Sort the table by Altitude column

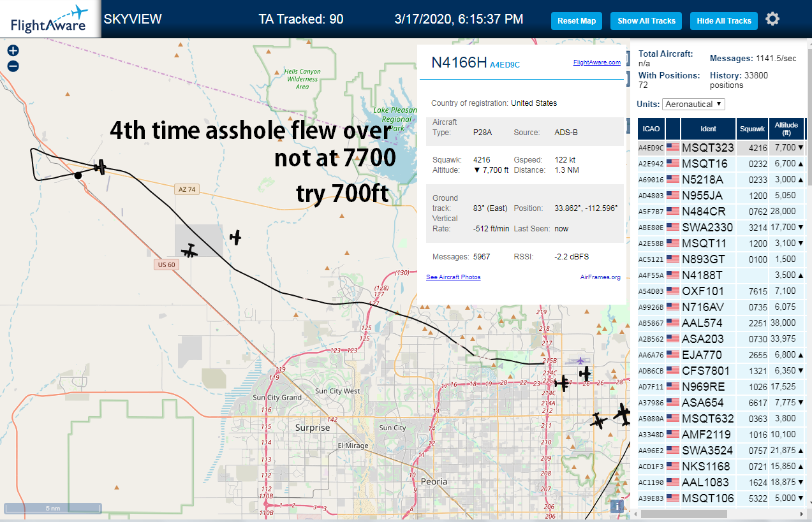point(786,129)
